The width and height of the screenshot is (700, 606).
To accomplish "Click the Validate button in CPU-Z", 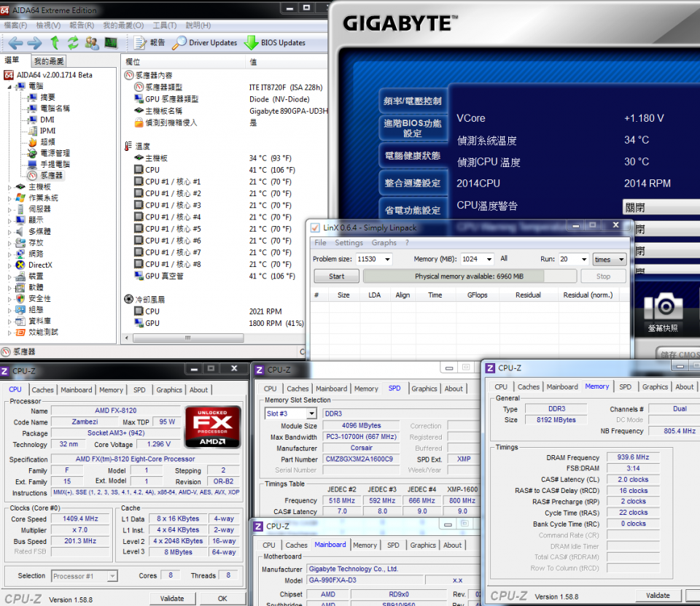I will point(172,598).
